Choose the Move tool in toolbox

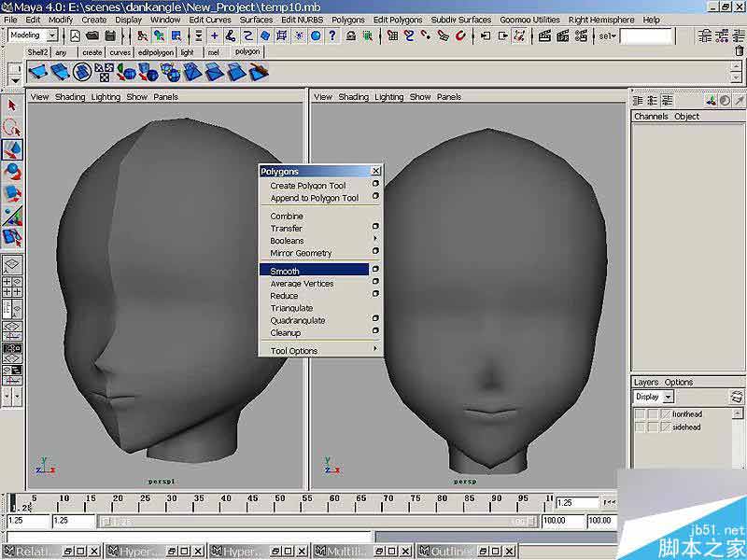pos(13,149)
